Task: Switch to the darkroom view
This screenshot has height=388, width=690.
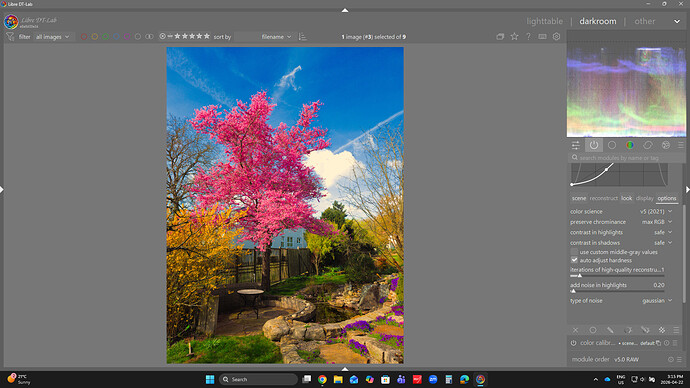Action: click(598, 21)
